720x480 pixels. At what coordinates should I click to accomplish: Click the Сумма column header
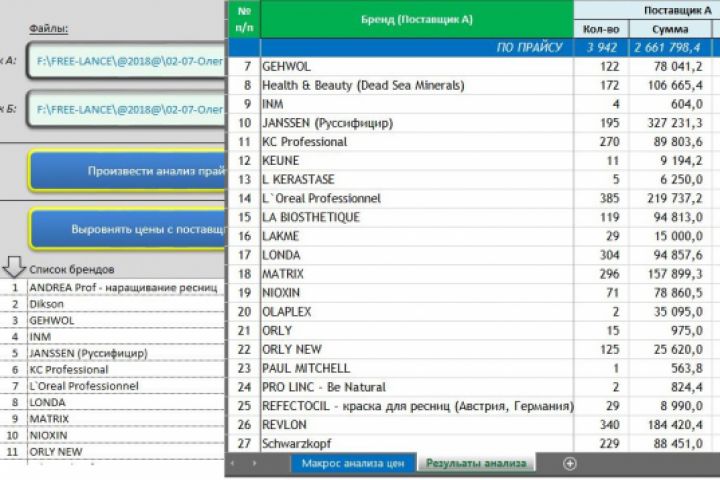(670, 29)
